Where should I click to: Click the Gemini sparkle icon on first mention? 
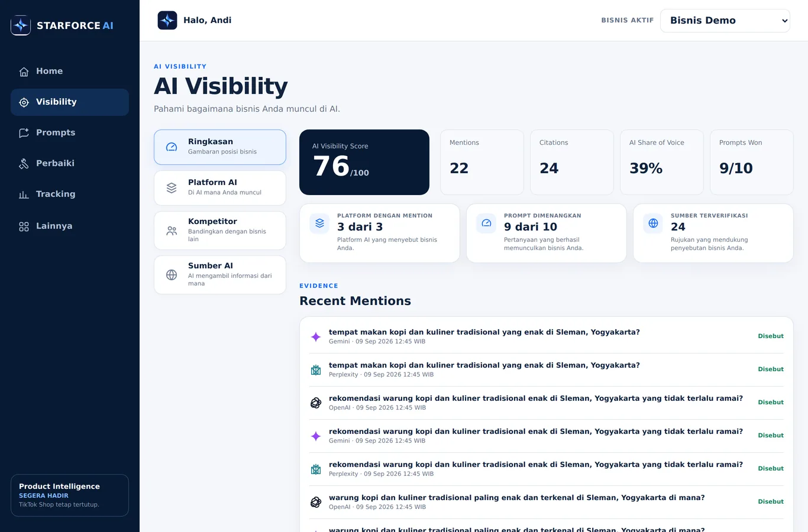pos(316,337)
